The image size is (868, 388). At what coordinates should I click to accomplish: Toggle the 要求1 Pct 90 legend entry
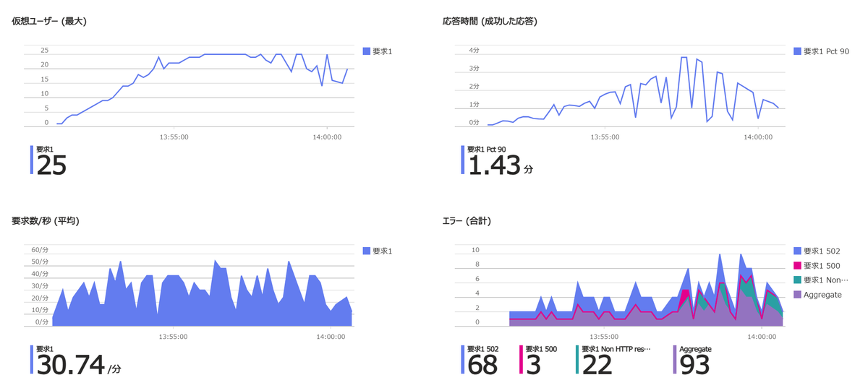tap(821, 51)
